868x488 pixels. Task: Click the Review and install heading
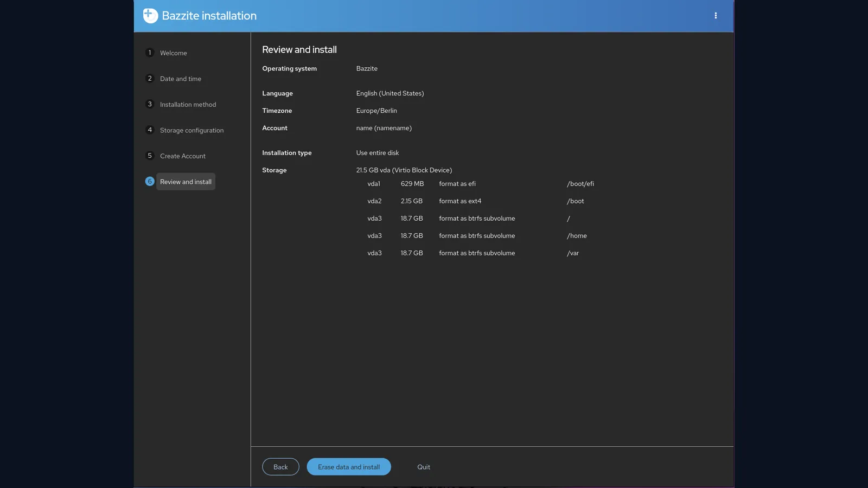tap(299, 50)
